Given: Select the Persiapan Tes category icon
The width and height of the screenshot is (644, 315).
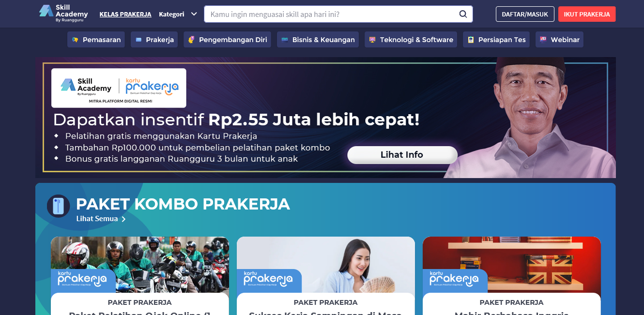Looking at the screenshot, I should (x=471, y=40).
